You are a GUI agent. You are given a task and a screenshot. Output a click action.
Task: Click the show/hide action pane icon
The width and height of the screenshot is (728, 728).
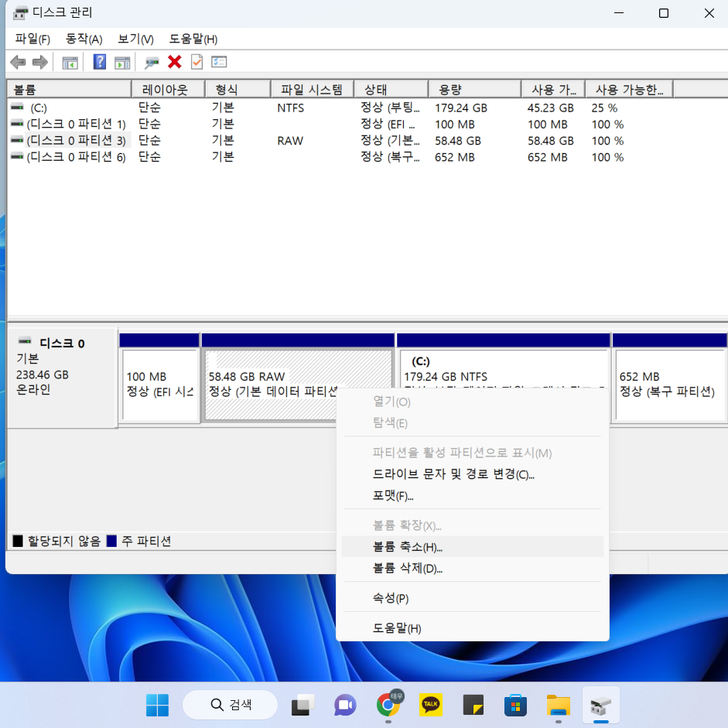click(122, 62)
